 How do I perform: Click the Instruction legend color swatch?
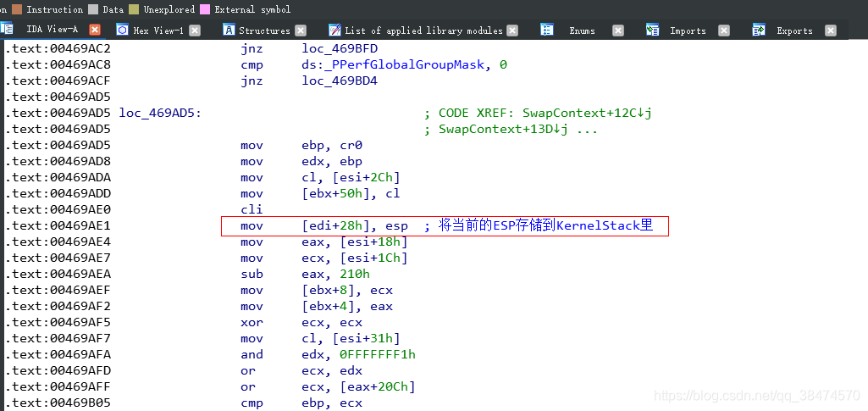tap(18, 9)
